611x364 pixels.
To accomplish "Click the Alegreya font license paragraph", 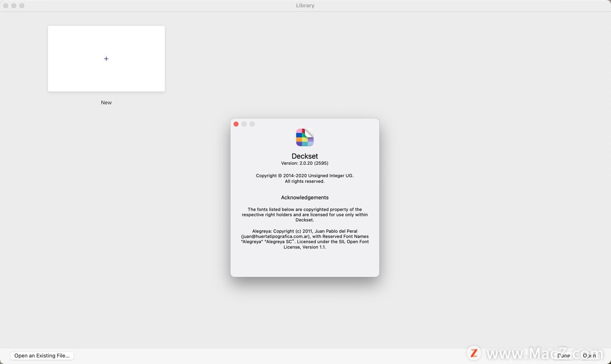I will pyautogui.click(x=305, y=239).
